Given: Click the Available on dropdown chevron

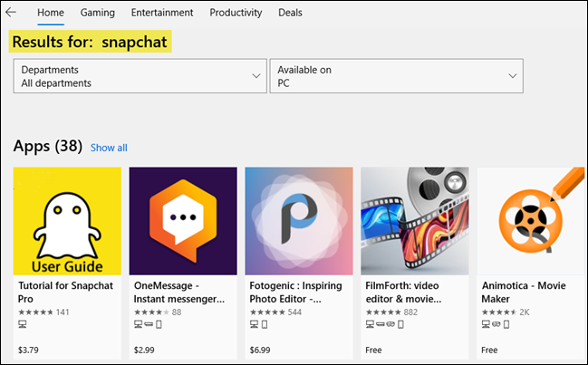Looking at the screenshot, I should (513, 76).
